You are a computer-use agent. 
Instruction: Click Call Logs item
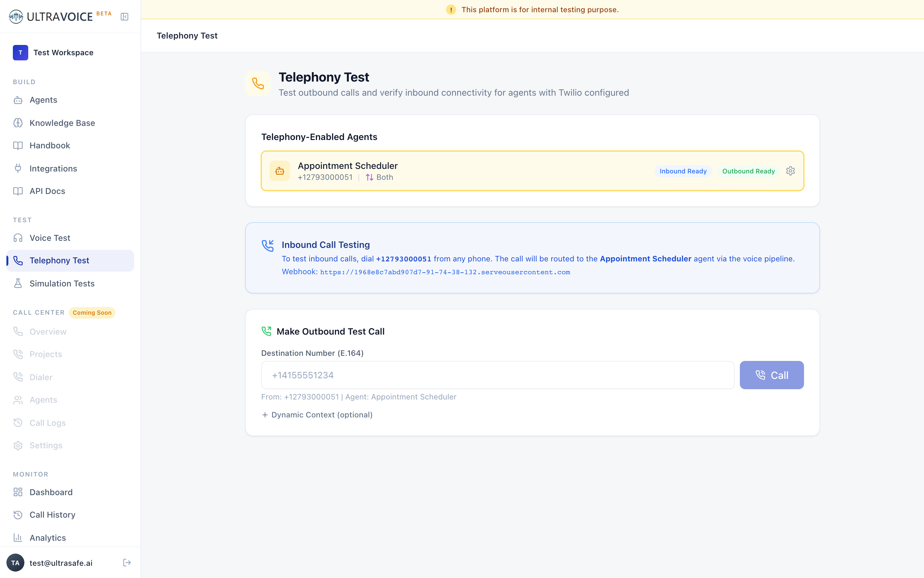pos(70,422)
